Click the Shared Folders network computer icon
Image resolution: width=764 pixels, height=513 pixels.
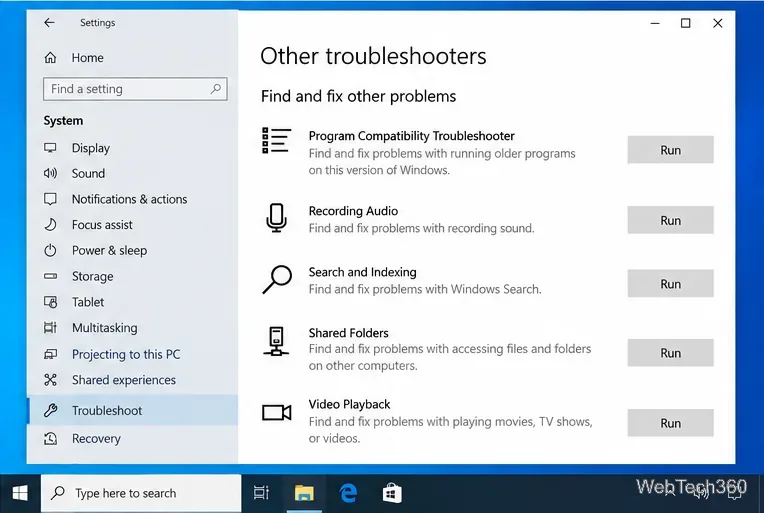point(276,341)
